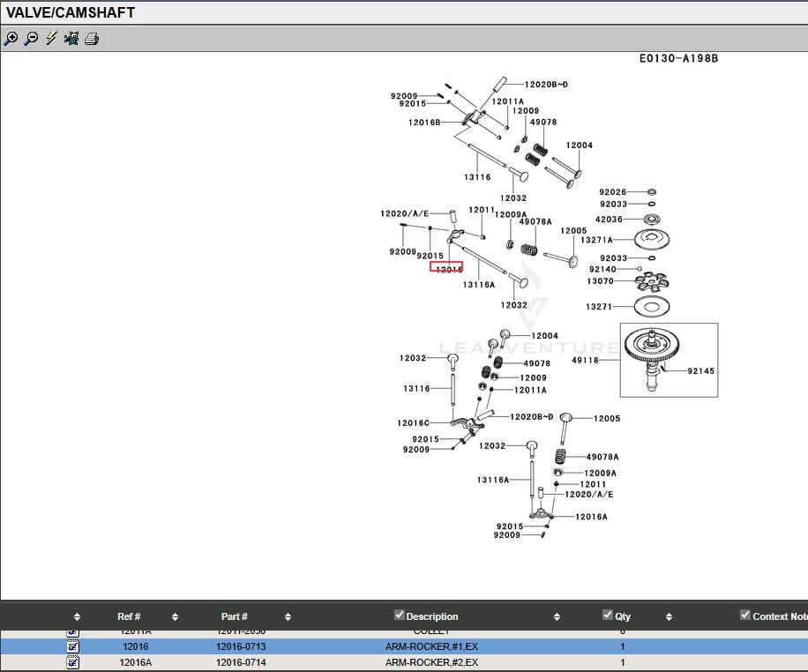
Task: Click the Ref # column header
Action: [129, 616]
